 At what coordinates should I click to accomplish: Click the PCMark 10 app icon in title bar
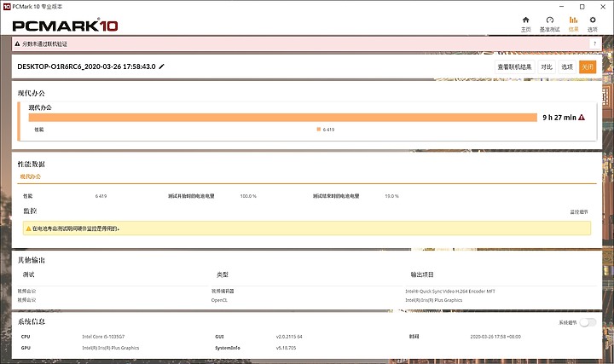point(7,7)
